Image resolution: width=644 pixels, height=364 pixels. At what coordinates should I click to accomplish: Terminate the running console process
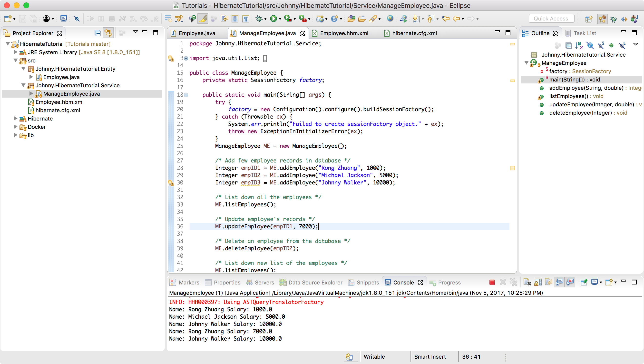coord(492,282)
